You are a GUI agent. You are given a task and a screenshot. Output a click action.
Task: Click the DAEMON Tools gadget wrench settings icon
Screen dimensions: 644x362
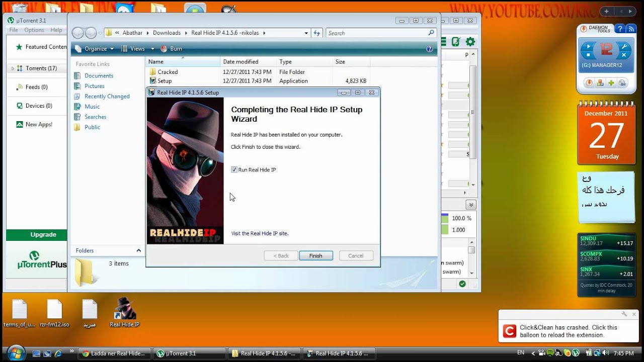tap(624, 46)
